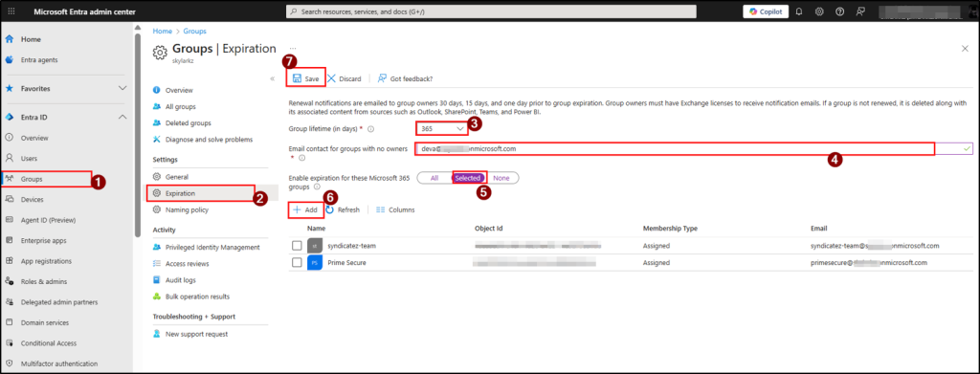This screenshot has width=980, height=374.
Task: Open Naming policy settings item
Action: pyautogui.click(x=187, y=209)
